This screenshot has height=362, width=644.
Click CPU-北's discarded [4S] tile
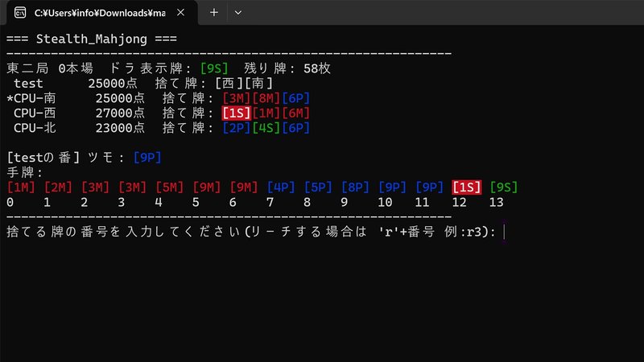tap(266, 128)
